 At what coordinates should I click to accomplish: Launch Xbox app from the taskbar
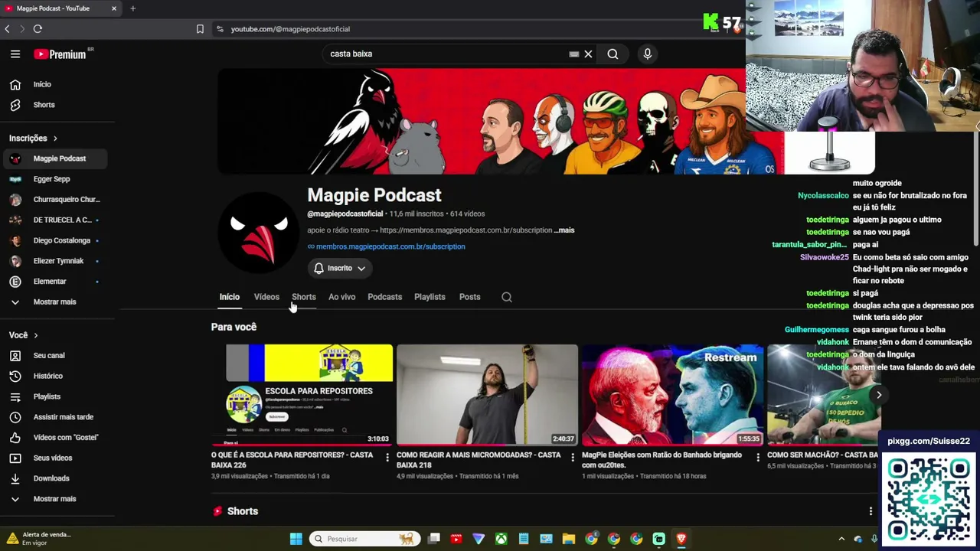coord(501,539)
